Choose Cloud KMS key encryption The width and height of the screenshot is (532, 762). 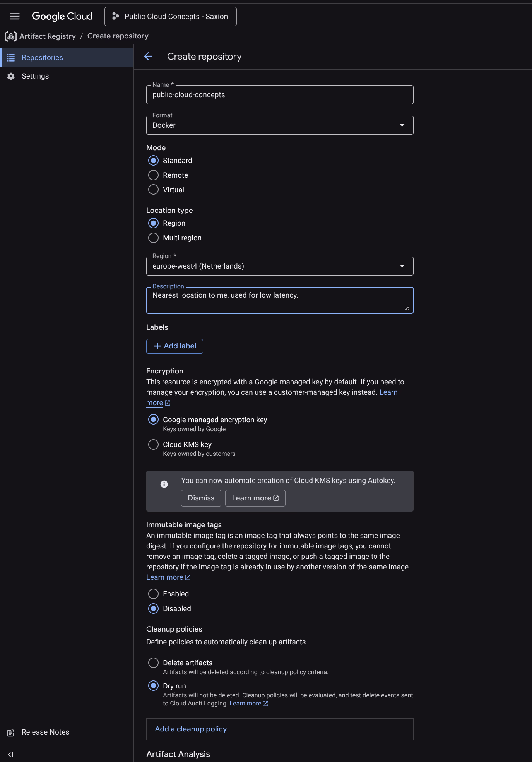[x=153, y=444]
